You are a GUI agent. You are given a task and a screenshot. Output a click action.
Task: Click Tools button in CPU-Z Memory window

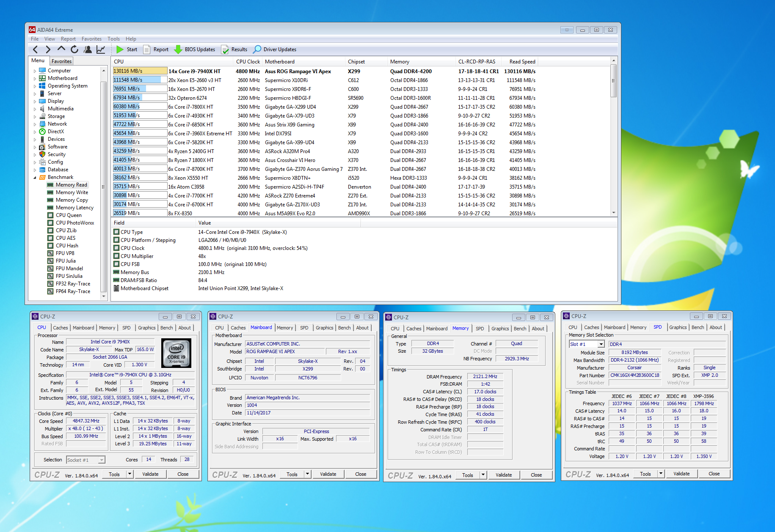coord(468,475)
